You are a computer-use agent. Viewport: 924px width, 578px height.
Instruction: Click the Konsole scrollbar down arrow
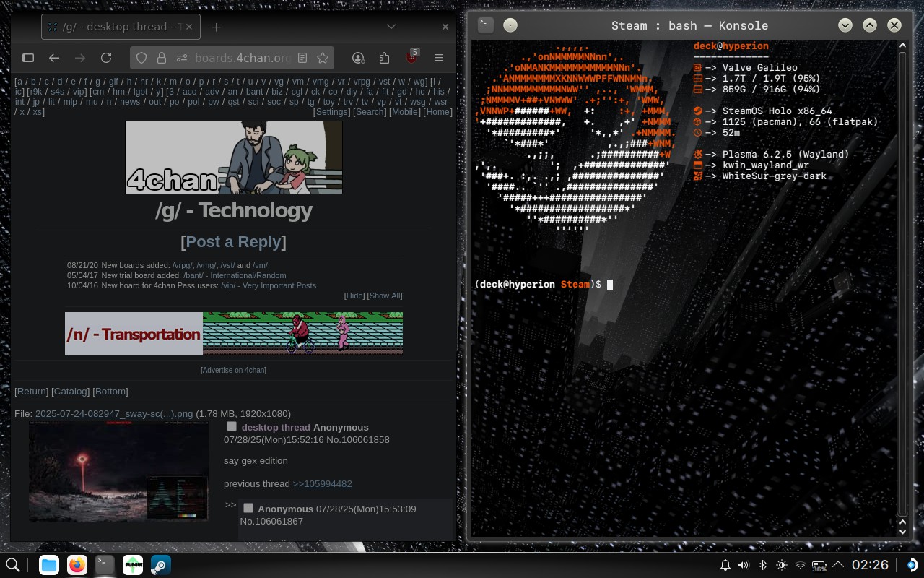coord(902,531)
